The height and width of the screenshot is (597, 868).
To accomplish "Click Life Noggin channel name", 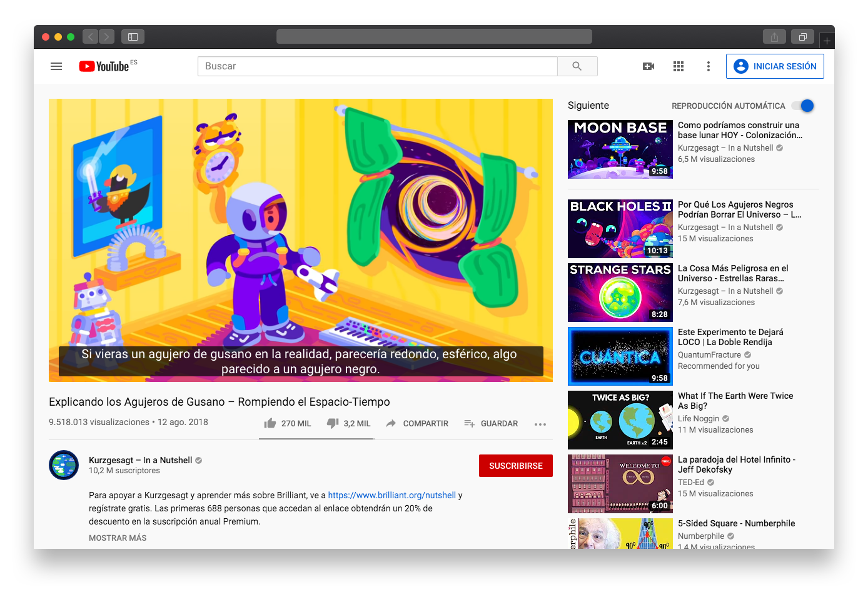I will 699,418.
